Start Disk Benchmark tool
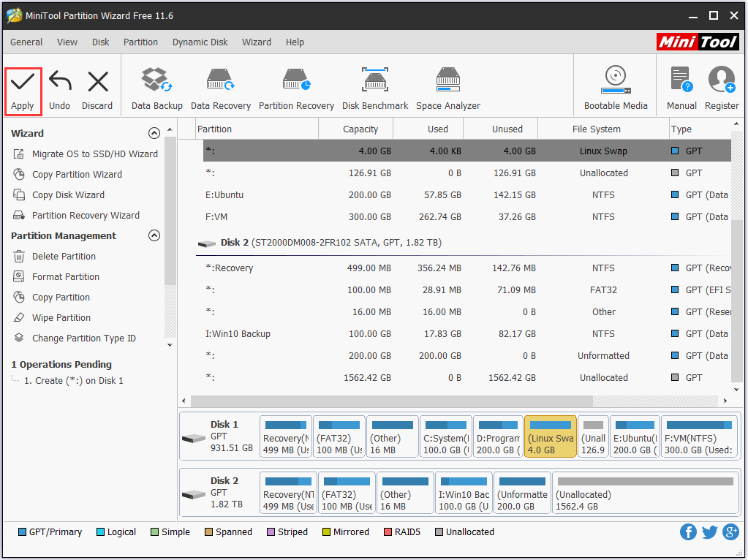Screen dimensions: 748x560 [x=375, y=90]
